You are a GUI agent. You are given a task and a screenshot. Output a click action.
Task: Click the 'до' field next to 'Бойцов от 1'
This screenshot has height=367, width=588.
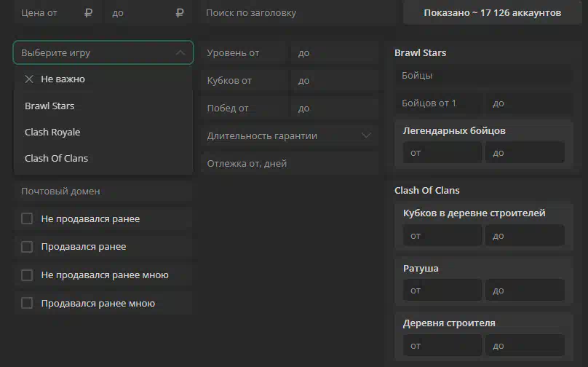530,103
